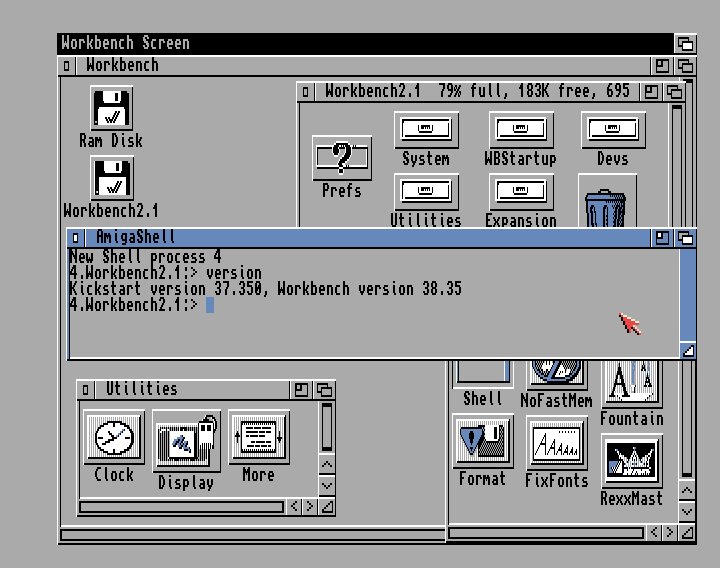Select the Format disk icon
The height and width of the screenshot is (568, 720).
point(483,441)
